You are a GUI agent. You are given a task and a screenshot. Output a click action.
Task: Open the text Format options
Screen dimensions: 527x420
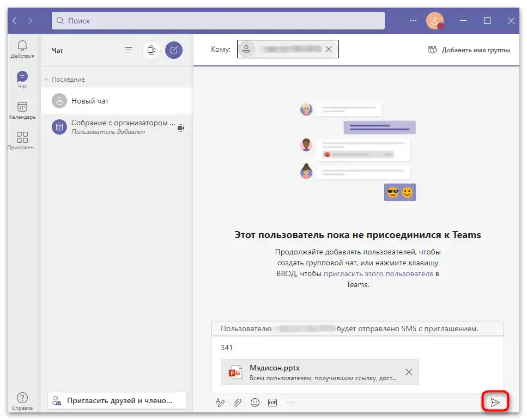(x=220, y=403)
